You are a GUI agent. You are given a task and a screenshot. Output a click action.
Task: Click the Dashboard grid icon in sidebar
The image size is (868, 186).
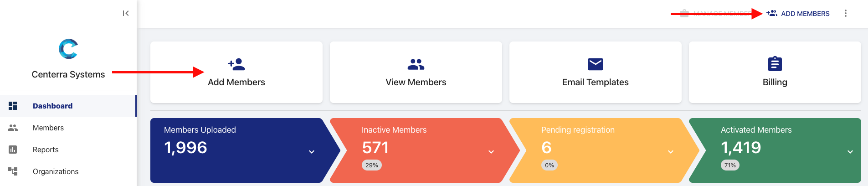point(13,106)
